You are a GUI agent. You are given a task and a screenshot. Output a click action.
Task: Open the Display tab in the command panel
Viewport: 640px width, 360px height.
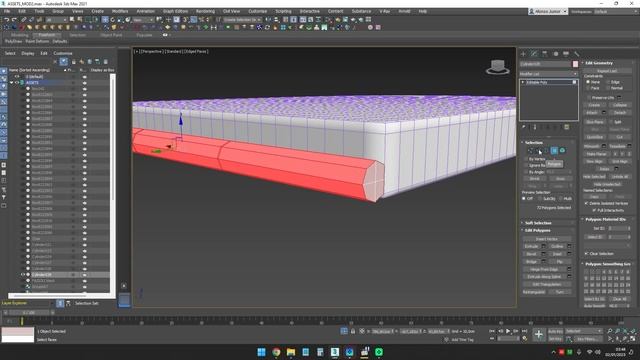point(566,54)
